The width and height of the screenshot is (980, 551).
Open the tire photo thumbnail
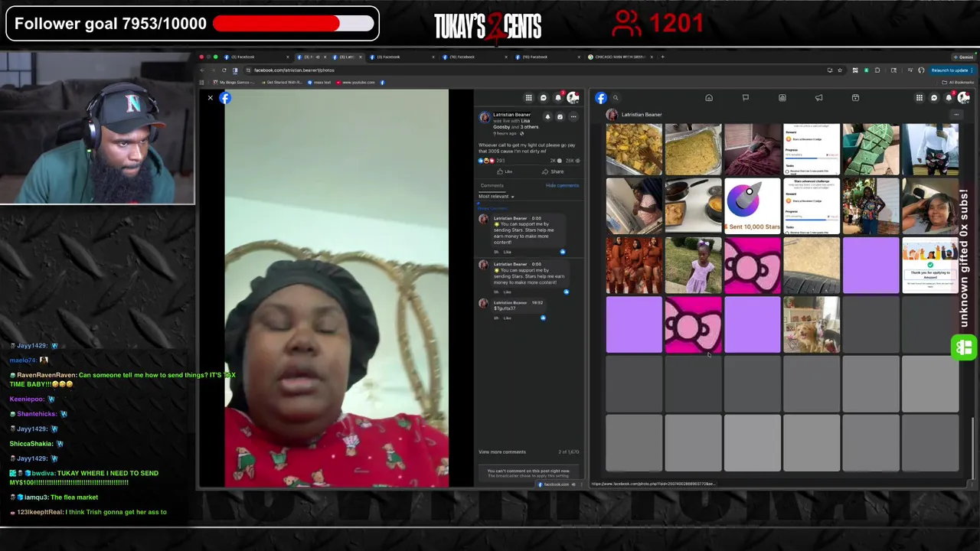(812, 266)
